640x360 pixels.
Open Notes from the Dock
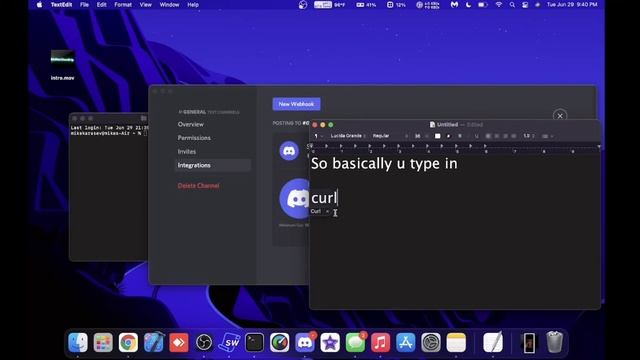click(x=456, y=342)
